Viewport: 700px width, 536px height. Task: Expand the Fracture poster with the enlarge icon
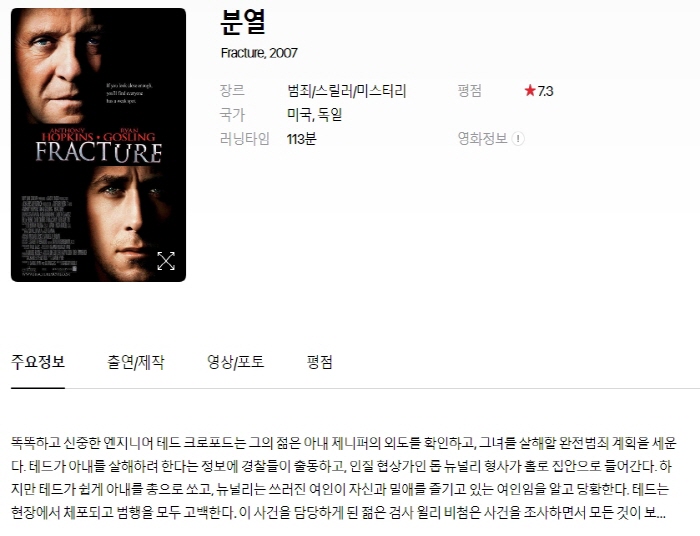click(166, 262)
